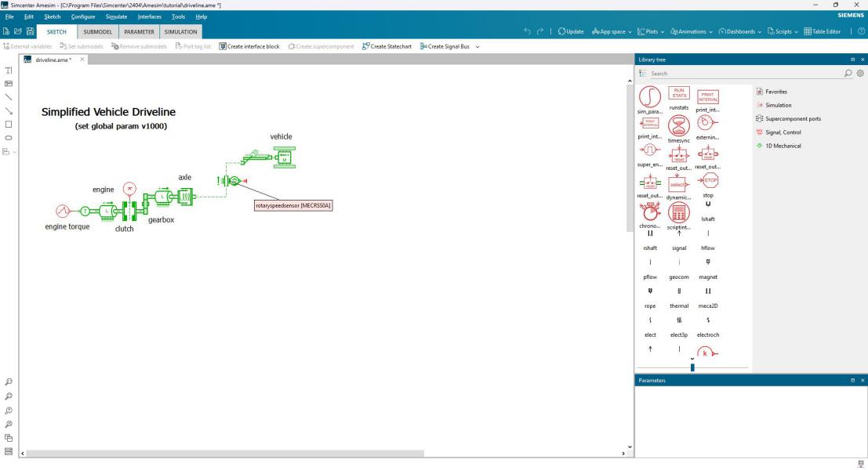This screenshot has width=868, height=470.
Task: Select 1D Mechanical library category
Action: pos(785,146)
